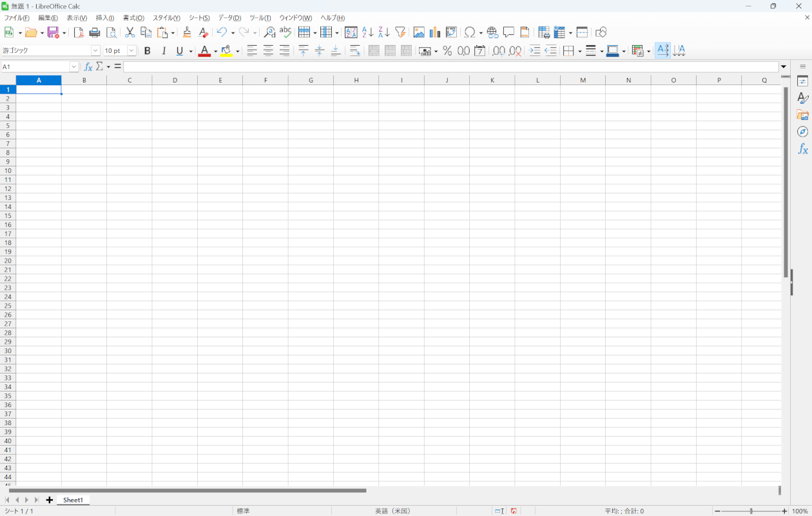Click the Format as Percent icon
812x516 pixels.
(447, 51)
